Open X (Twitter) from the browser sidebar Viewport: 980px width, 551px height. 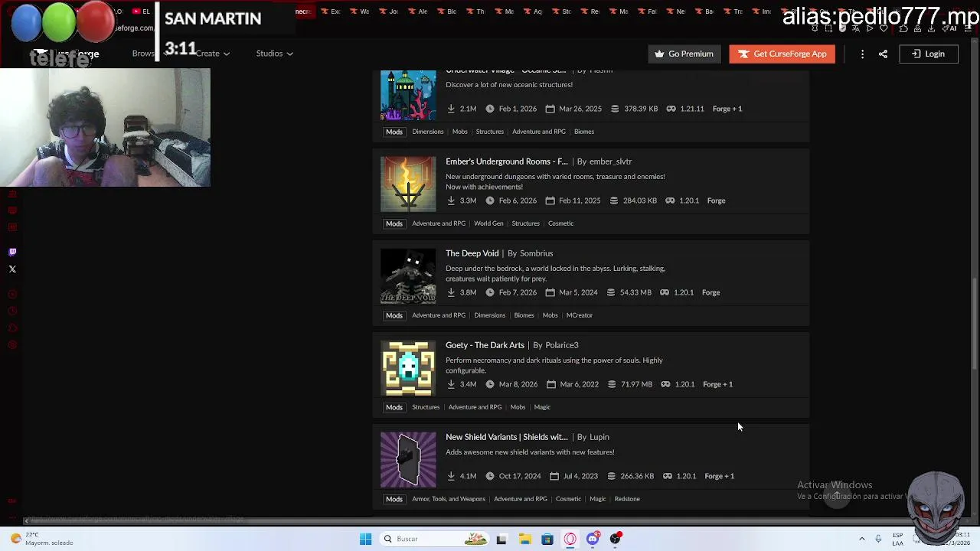click(x=12, y=269)
